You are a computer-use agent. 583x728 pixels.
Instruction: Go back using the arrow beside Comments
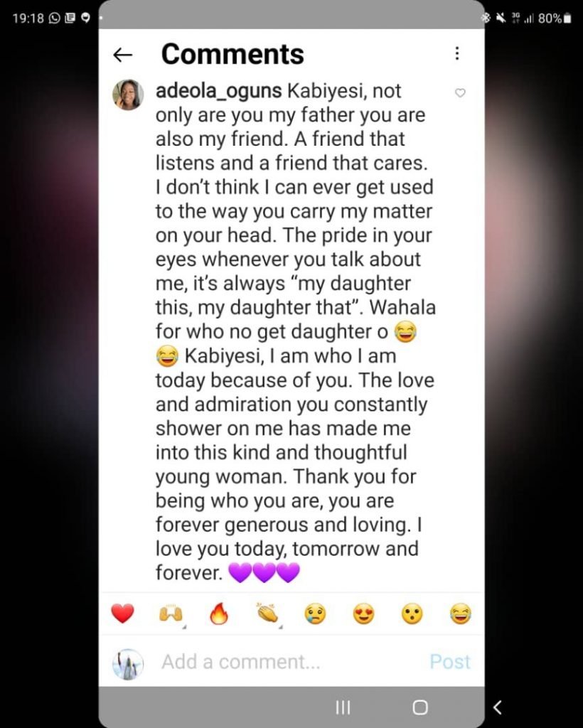coord(122,55)
